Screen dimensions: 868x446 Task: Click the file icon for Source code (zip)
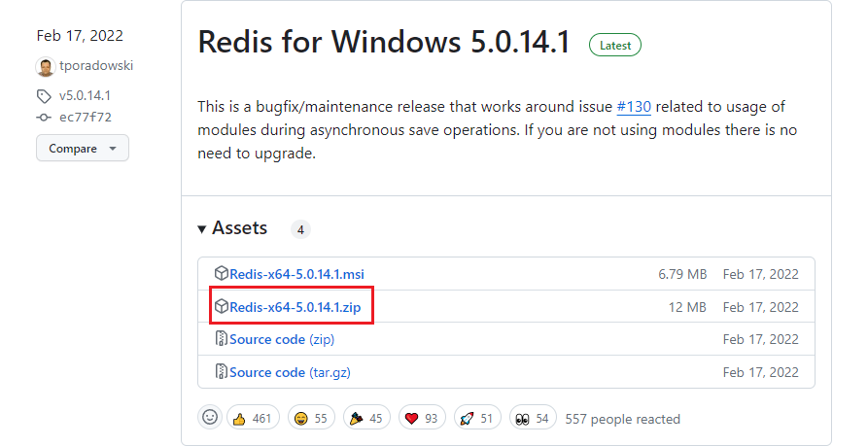point(222,339)
